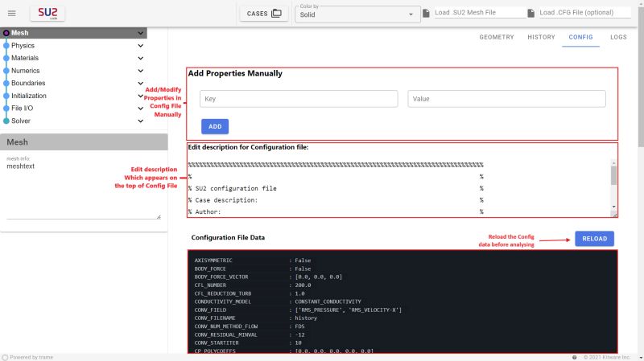This screenshot has height=361, width=644.
Task: Click the ADD button
Action: 215,126
